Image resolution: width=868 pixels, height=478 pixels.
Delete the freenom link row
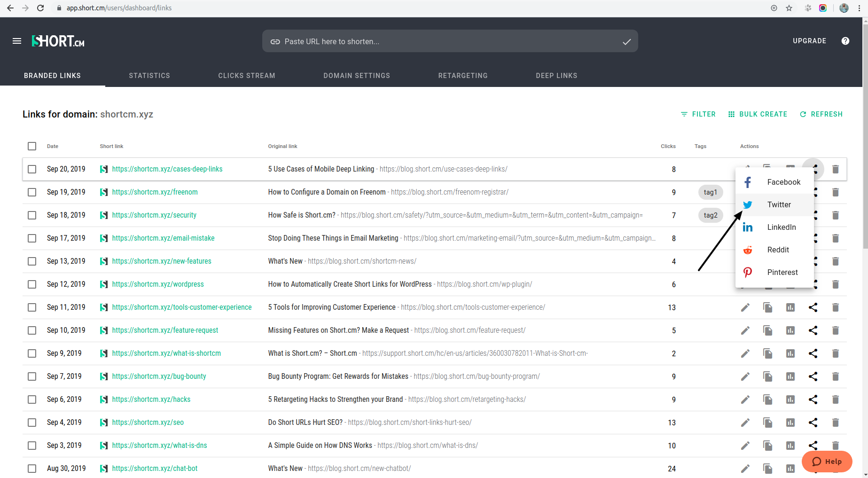pos(836,192)
